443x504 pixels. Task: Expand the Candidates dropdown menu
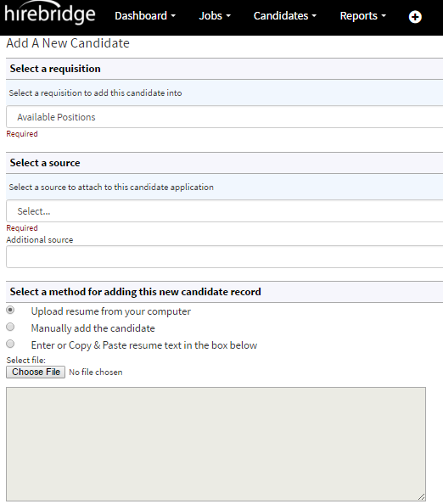(x=285, y=16)
